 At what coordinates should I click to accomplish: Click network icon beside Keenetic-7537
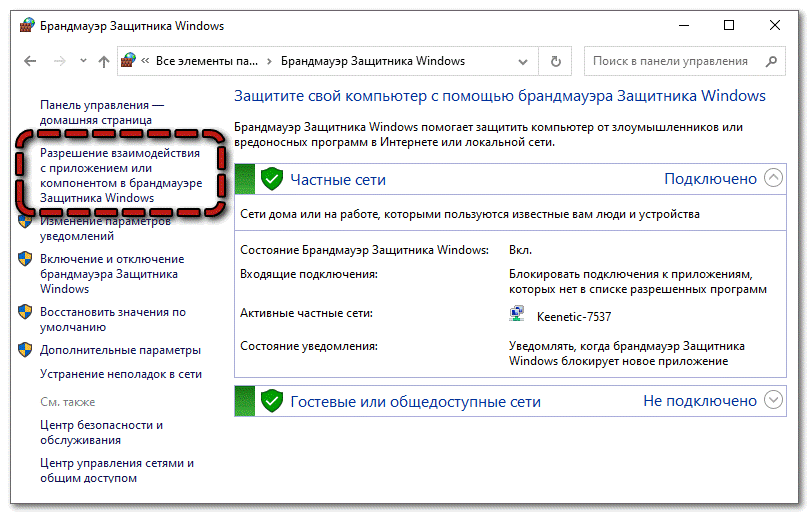click(x=517, y=314)
